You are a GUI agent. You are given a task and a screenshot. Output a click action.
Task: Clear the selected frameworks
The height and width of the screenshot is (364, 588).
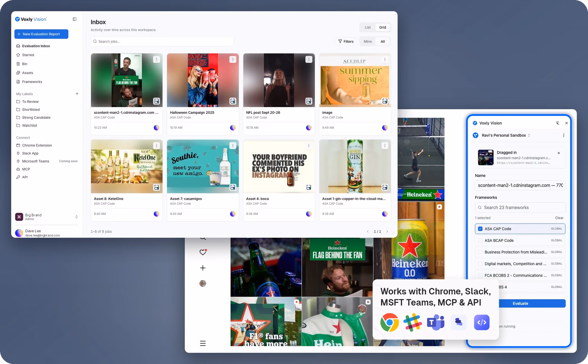[559, 218]
